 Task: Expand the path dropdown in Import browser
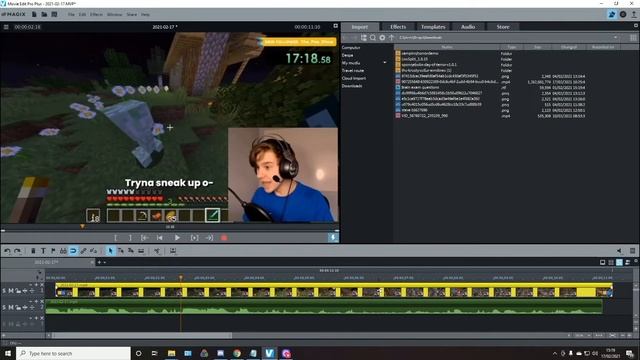(x=616, y=38)
